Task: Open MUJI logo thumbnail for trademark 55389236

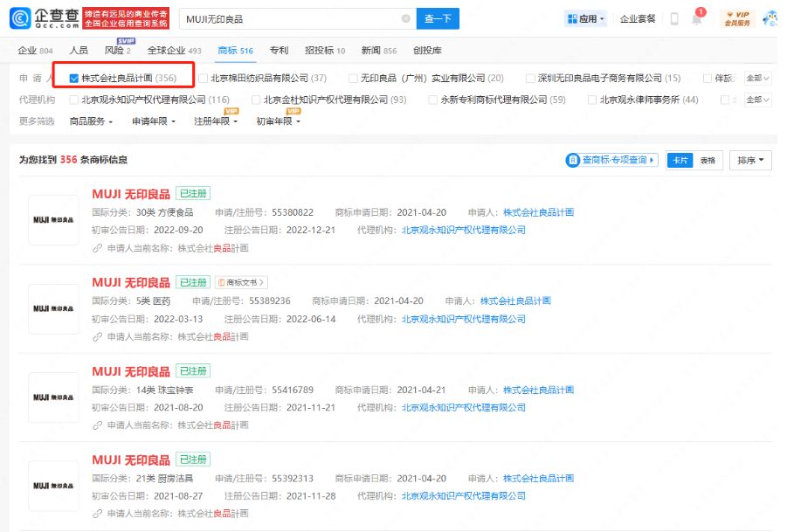Action: pos(53,308)
